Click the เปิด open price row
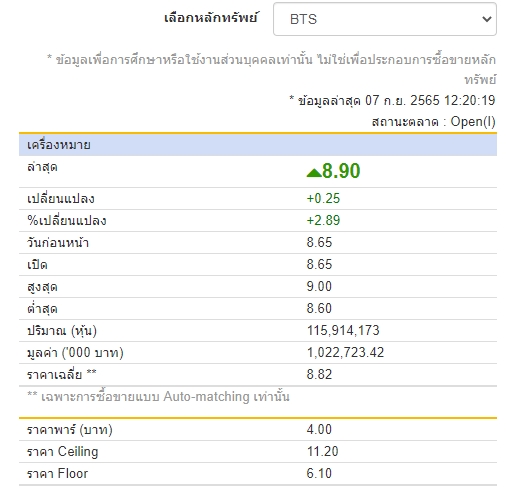Viewport: 506px width, 490px height. pyautogui.click(x=258, y=265)
